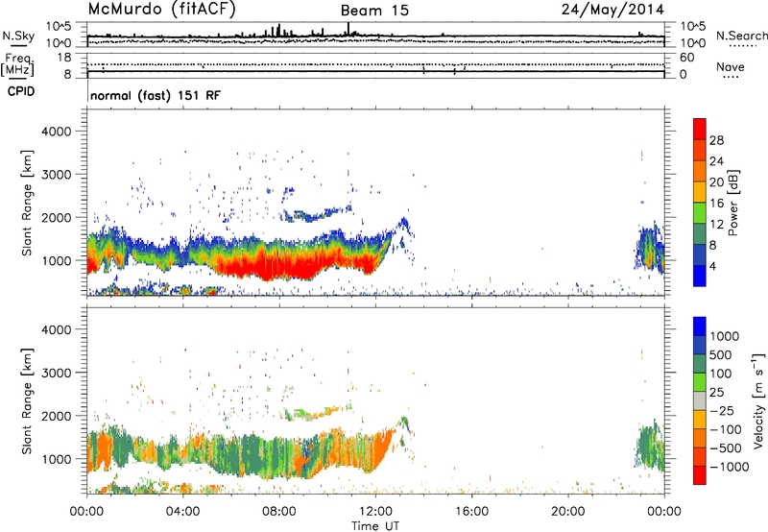Click the "60" Nave axis value
The width and height of the screenshot is (768, 532).
[x=686, y=58]
